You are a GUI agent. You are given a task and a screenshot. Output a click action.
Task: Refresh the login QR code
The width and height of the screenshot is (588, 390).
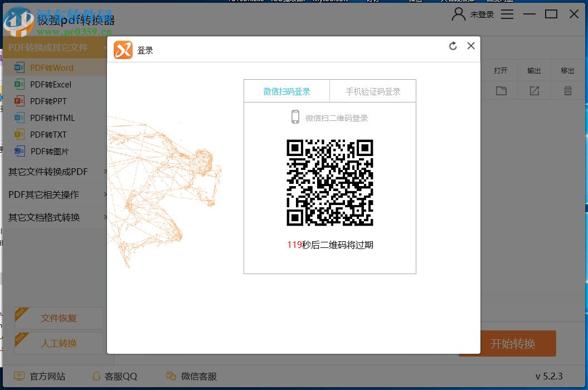click(453, 46)
